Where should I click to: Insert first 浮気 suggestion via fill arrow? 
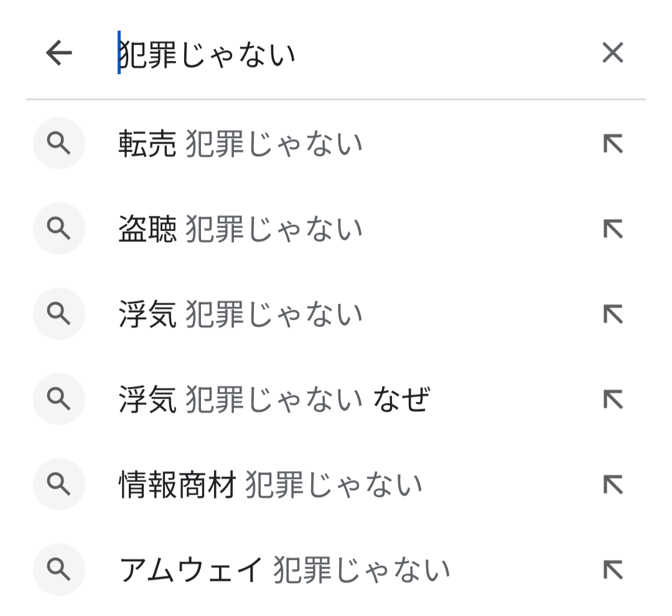coord(613,315)
